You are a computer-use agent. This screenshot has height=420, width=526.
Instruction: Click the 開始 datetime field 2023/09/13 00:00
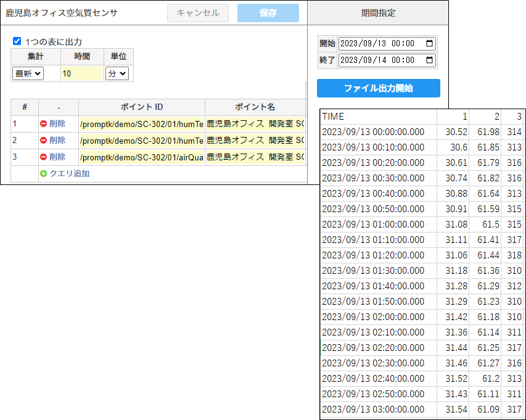(x=387, y=43)
